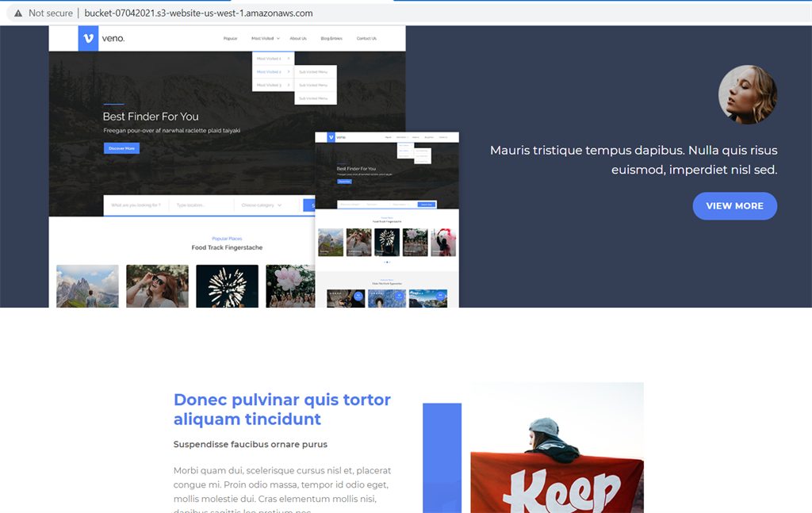Click the 'Suspendisse faucibus ornare purus' subheading
812x513 pixels.
point(250,444)
